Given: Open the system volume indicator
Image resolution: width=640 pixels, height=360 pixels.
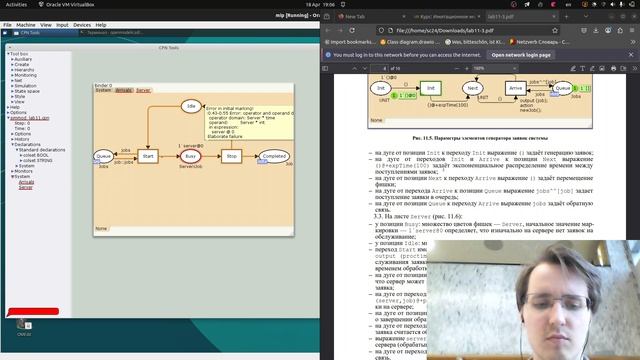Looking at the screenshot, I should pos(613,4).
